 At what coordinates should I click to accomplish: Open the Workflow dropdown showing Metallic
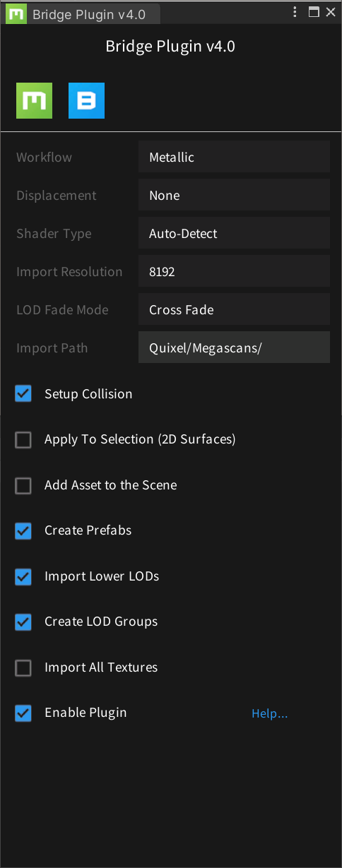pyautogui.click(x=234, y=157)
